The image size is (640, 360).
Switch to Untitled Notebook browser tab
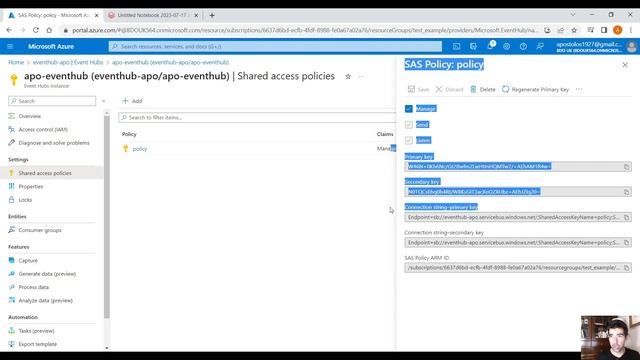[x=153, y=15]
